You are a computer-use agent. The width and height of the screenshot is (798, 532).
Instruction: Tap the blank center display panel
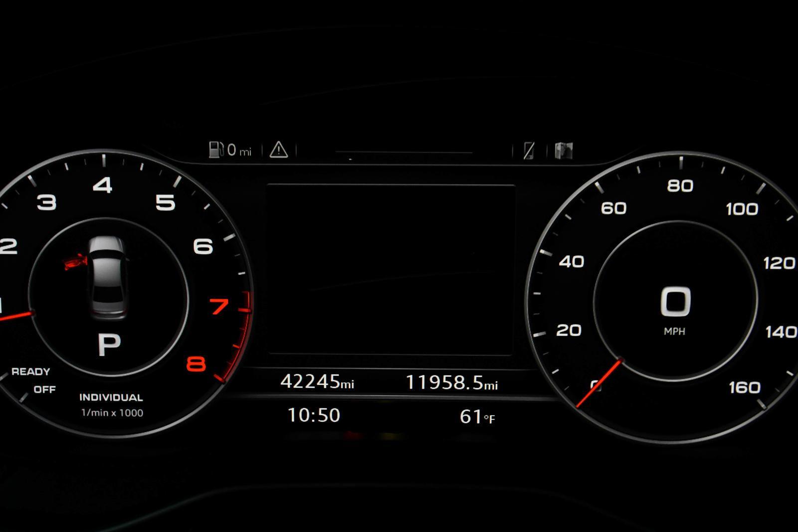[391, 270]
